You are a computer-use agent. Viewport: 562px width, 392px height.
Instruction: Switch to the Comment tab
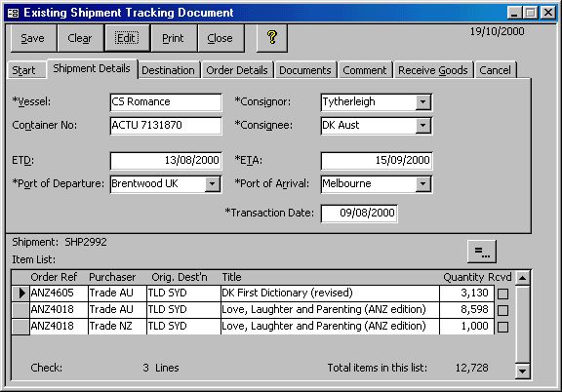(365, 70)
